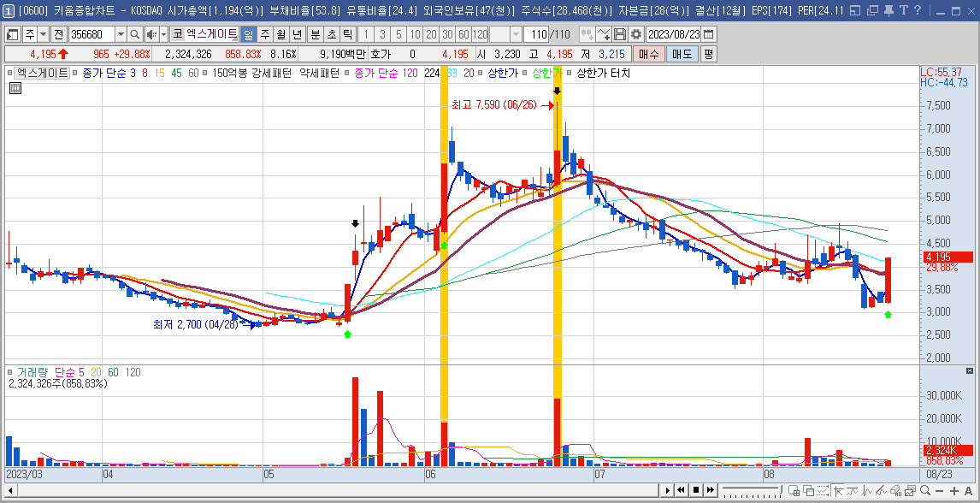Open the data table grid icon in chart
The height and width of the screenshot is (503, 980).
pos(15,88)
